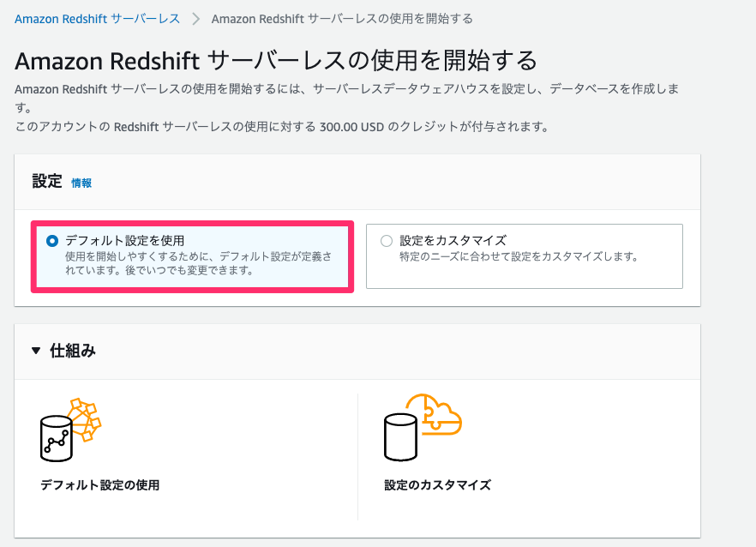Click the main page title heading
The image size is (756, 547).
coord(276,61)
